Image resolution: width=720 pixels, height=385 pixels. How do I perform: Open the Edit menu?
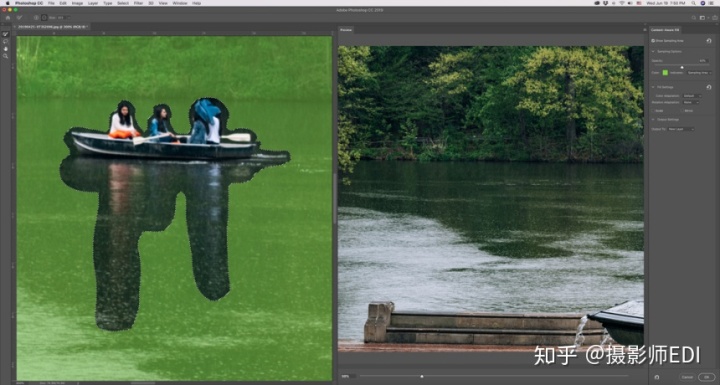(63, 3)
